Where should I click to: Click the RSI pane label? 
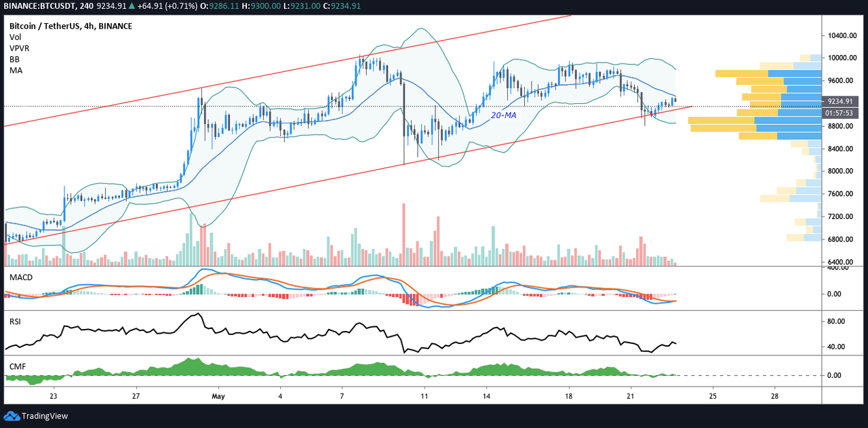(15, 322)
